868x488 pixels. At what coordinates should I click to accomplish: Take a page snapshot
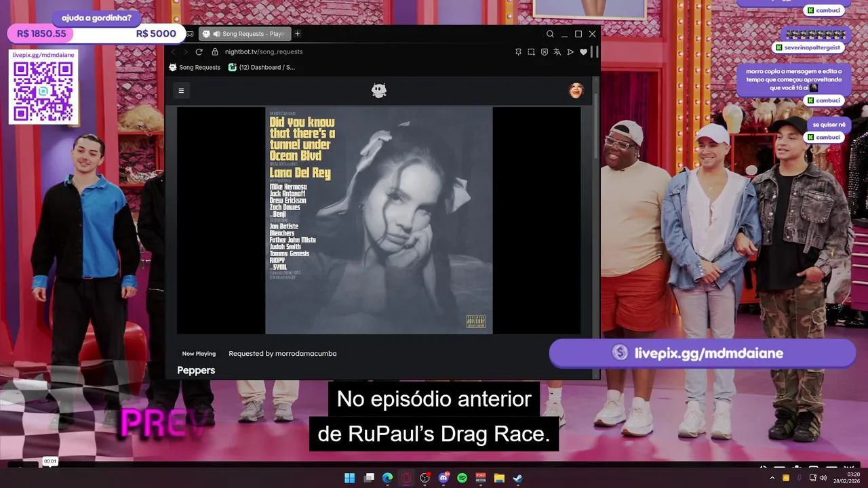(531, 52)
